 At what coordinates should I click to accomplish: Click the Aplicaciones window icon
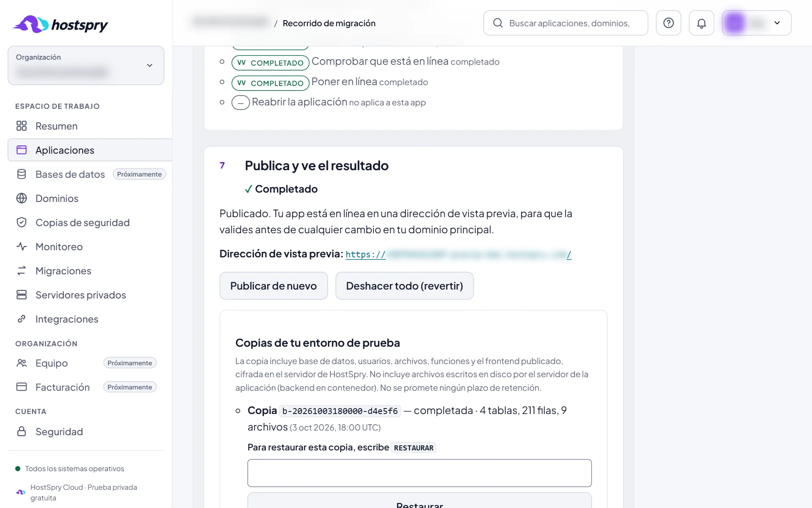coord(22,150)
